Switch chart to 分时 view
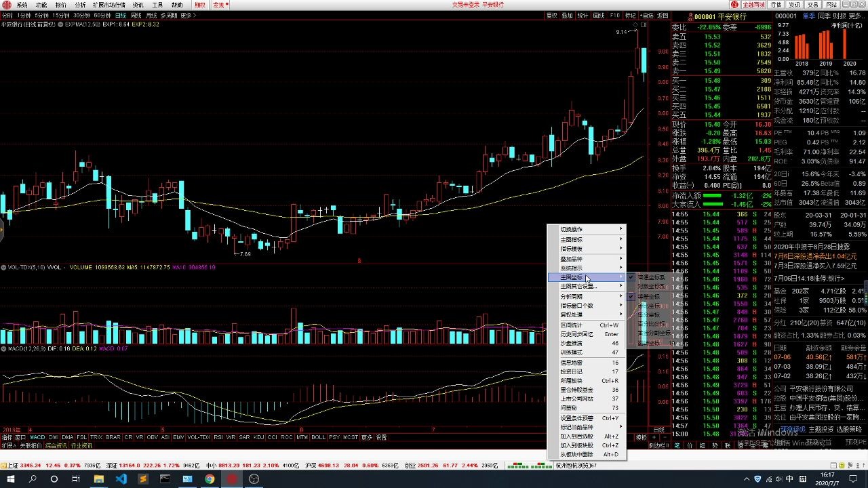Image resolution: width=868 pixels, height=488 pixels. [x=7, y=15]
